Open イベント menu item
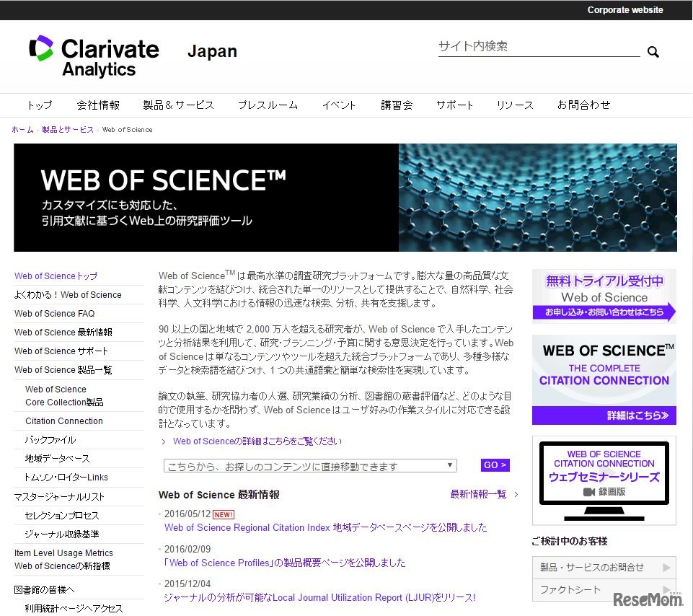 click(339, 105)
